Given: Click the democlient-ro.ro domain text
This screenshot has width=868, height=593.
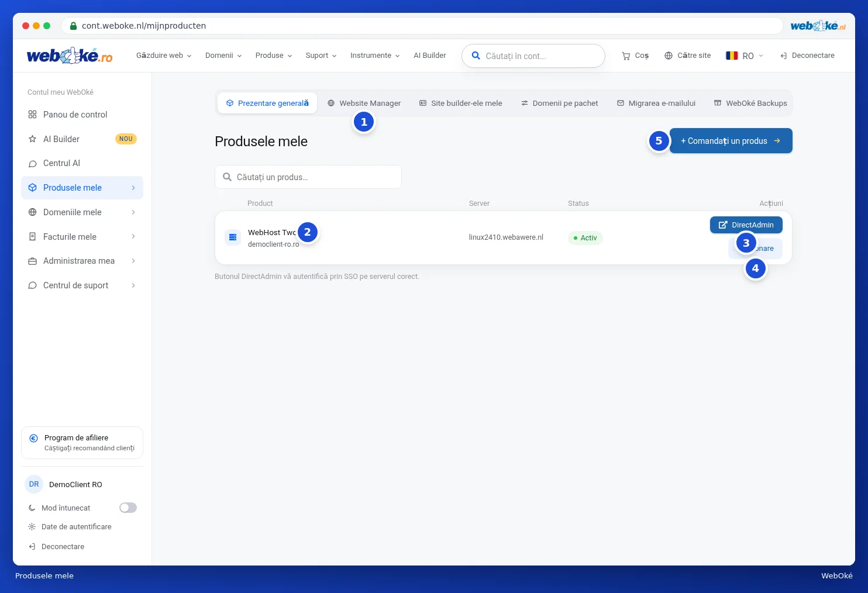Looking at the screenshot, I should tap(274, 244).
